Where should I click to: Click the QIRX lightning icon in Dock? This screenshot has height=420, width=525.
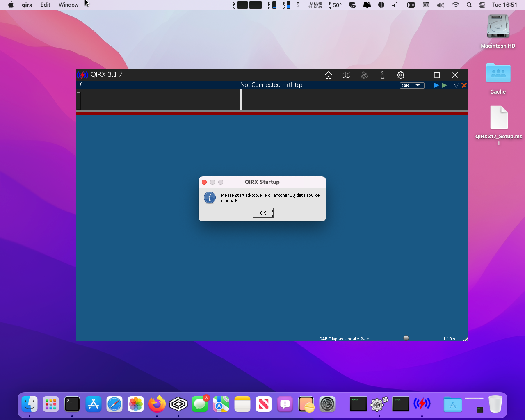click(x=422, y=404)
